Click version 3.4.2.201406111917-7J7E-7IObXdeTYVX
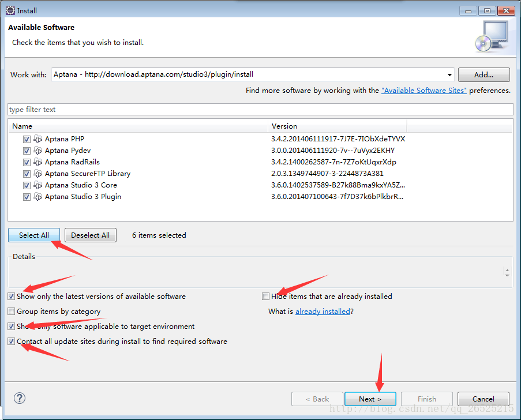This screenshot has width=521, height=420. pos(338,139)
